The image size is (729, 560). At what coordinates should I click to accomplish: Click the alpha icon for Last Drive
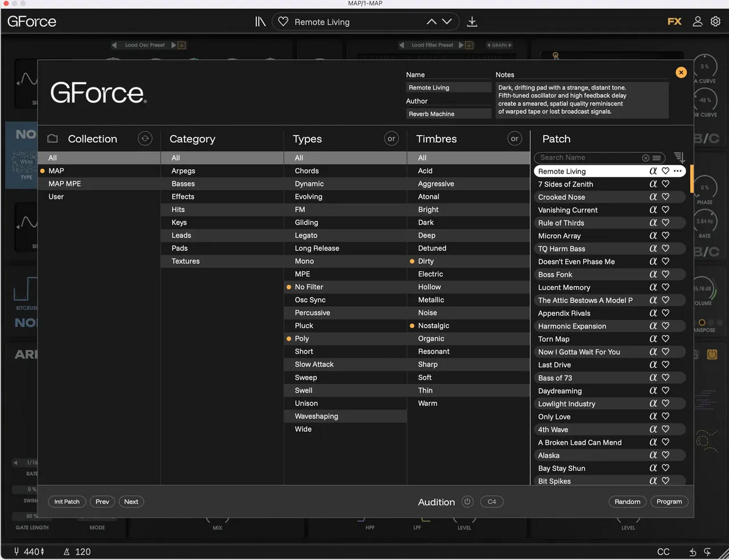pos(653,364)
